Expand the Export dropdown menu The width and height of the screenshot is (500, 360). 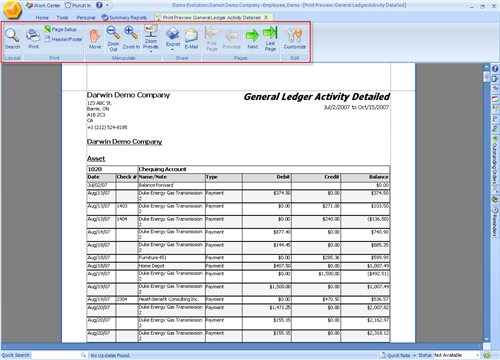pyautogui.click(x=173, y=39)
